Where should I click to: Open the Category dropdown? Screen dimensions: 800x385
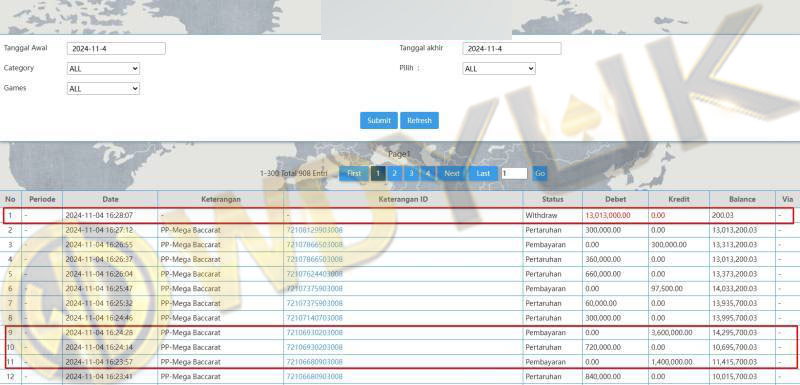103,68
